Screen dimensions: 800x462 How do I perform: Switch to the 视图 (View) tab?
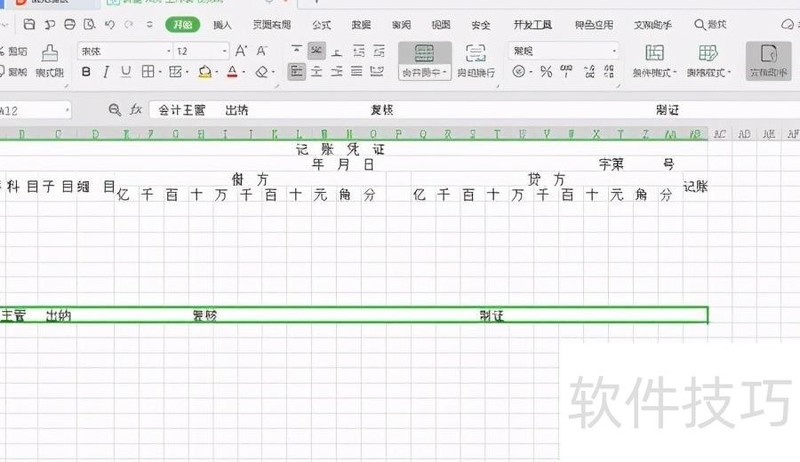(x=441, y=24)
